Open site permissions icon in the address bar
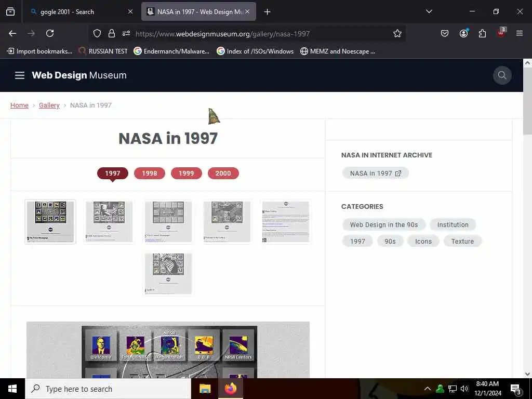 pyautogui.click(x=126, y=33)
